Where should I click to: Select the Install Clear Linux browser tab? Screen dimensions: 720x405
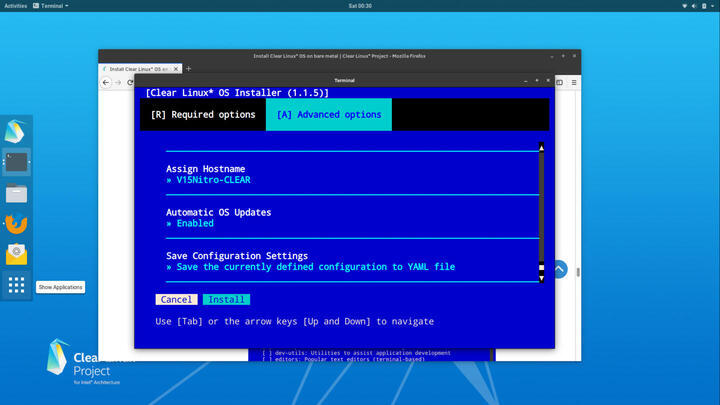click(140, 69)
